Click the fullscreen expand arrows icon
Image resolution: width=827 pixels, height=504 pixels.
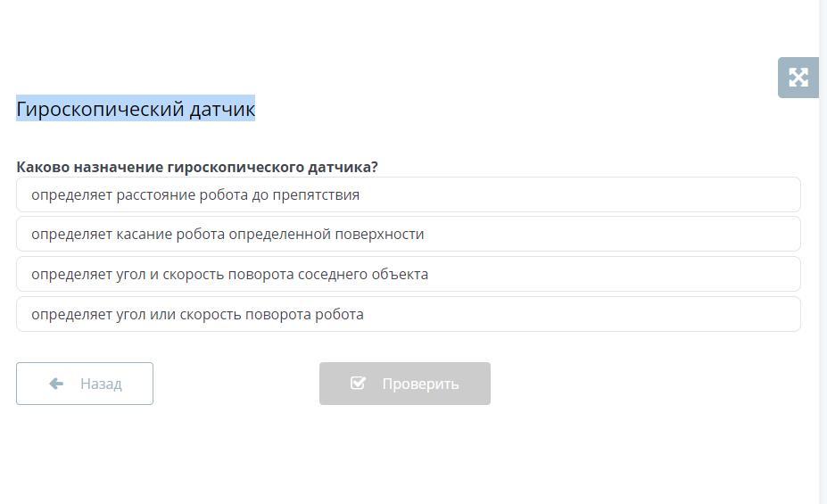pyautogui.click(x=798, y=78)
